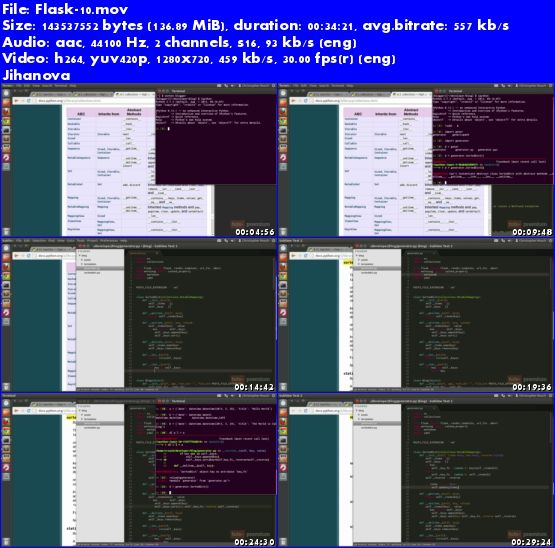Viewport: 555px width, 548px height.
Task: Select the frame thumbnail stamped 00:19:36
Action: [416, 315]
